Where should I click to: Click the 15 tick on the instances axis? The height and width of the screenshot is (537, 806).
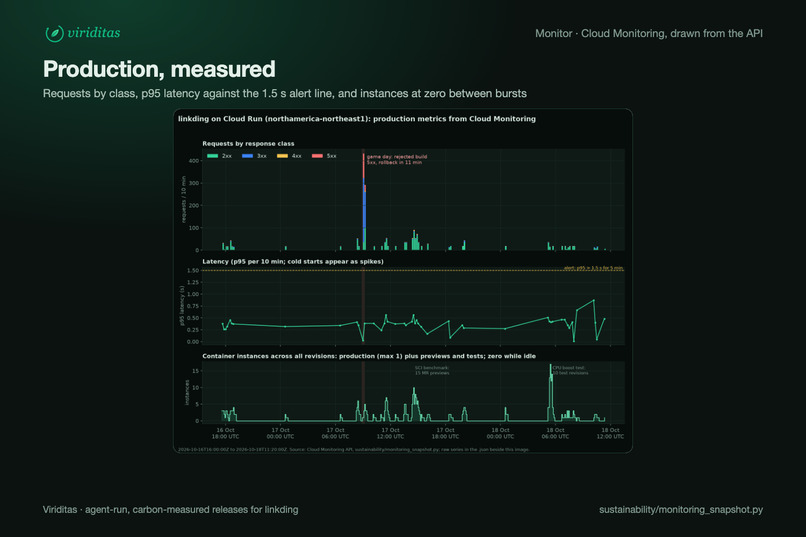click(195, 371)
